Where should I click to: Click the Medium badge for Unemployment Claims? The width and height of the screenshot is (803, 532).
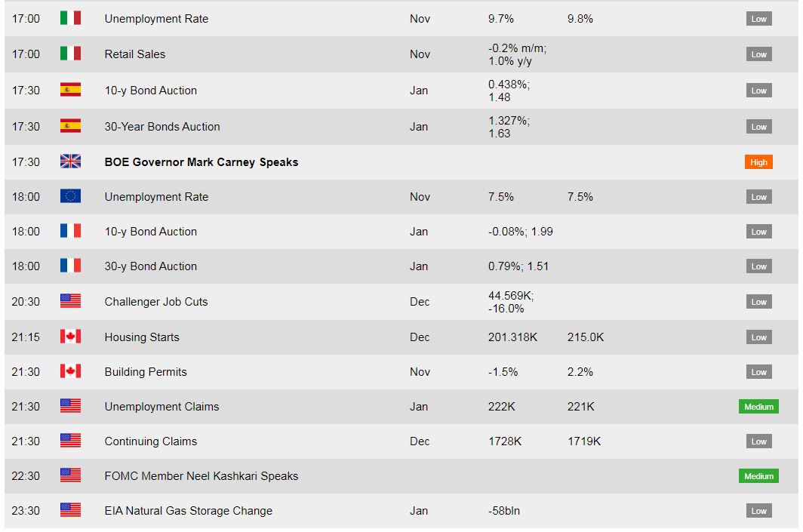(758, 407)
